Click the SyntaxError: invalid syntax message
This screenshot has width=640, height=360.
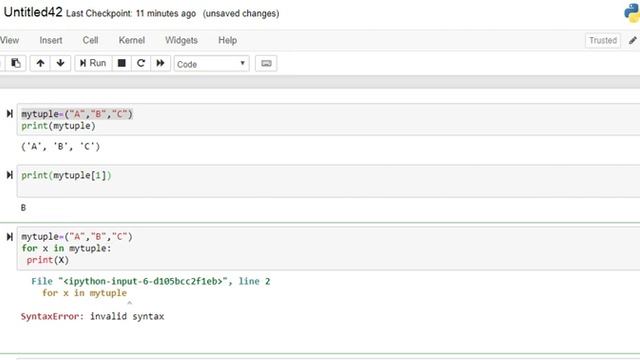(93, 316)
